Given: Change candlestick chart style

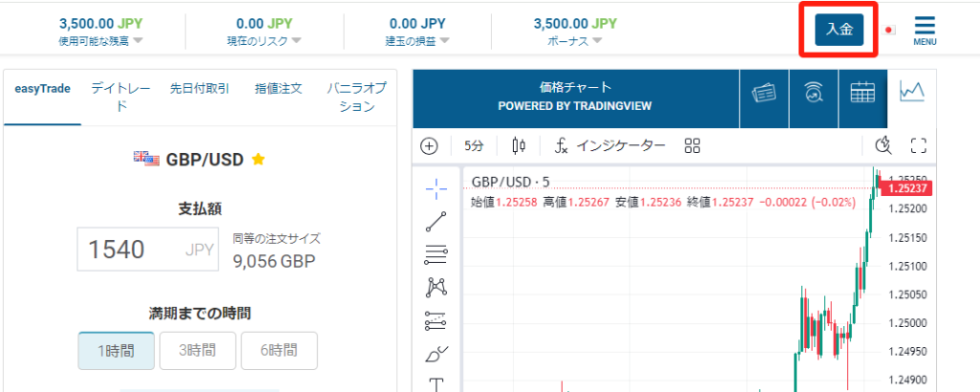Looking at the screenshot, I should 519,146.
